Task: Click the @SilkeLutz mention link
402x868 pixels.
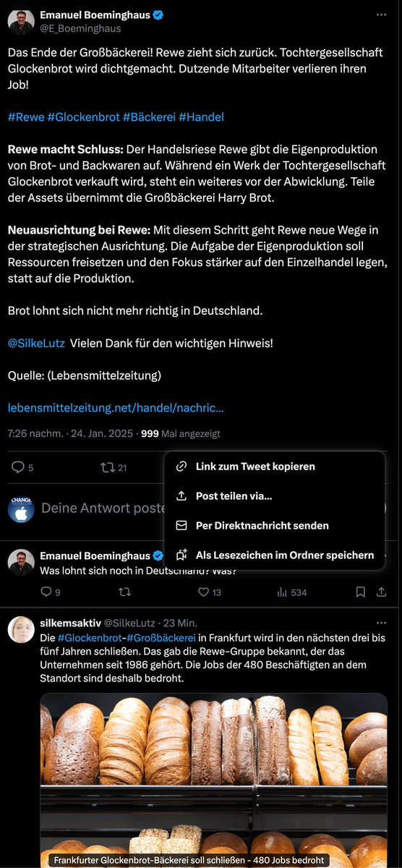Action: [x=36, y=343]
